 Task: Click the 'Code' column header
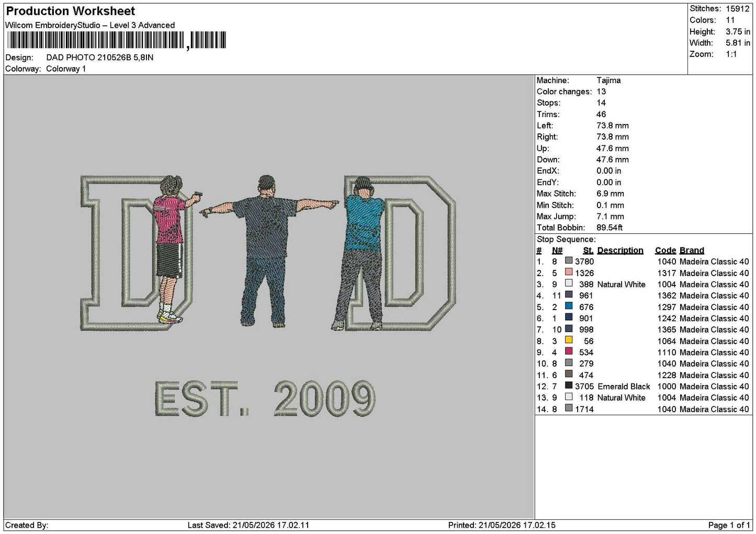665,251
